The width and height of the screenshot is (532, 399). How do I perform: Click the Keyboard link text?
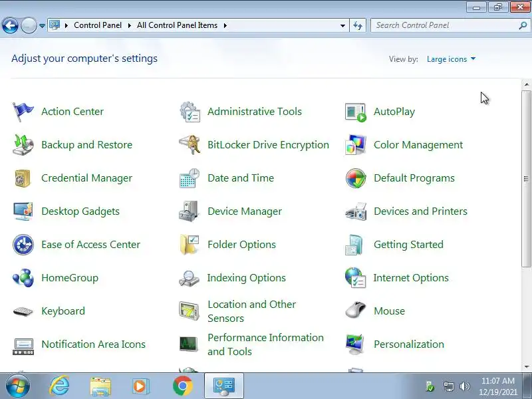tap(63, 311)
